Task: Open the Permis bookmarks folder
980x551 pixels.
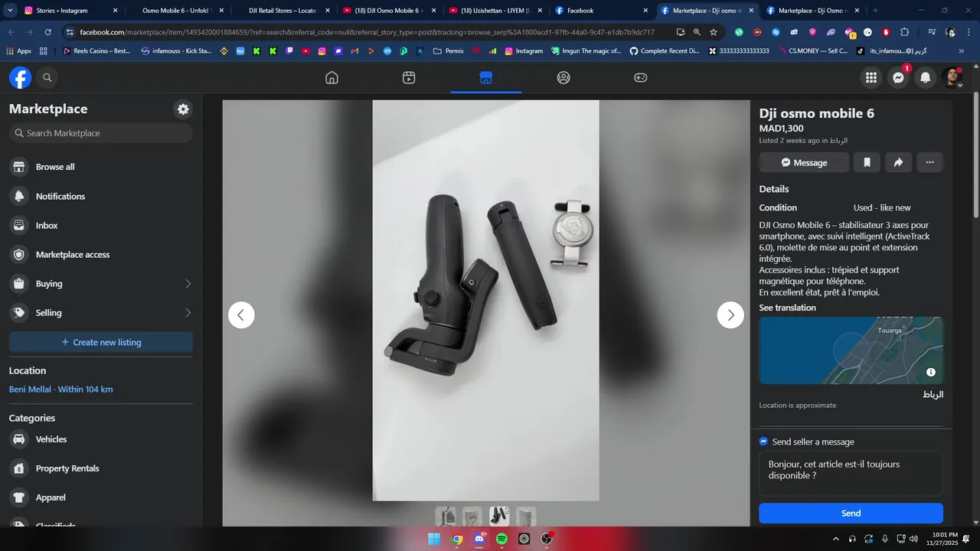Action: pyautogui.click(x=448, y=51)
